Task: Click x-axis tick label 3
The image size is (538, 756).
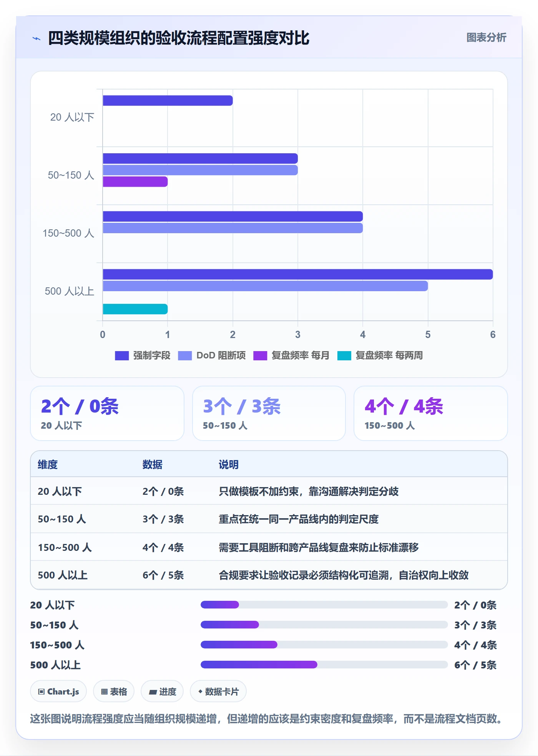Action: pos(298,335)
